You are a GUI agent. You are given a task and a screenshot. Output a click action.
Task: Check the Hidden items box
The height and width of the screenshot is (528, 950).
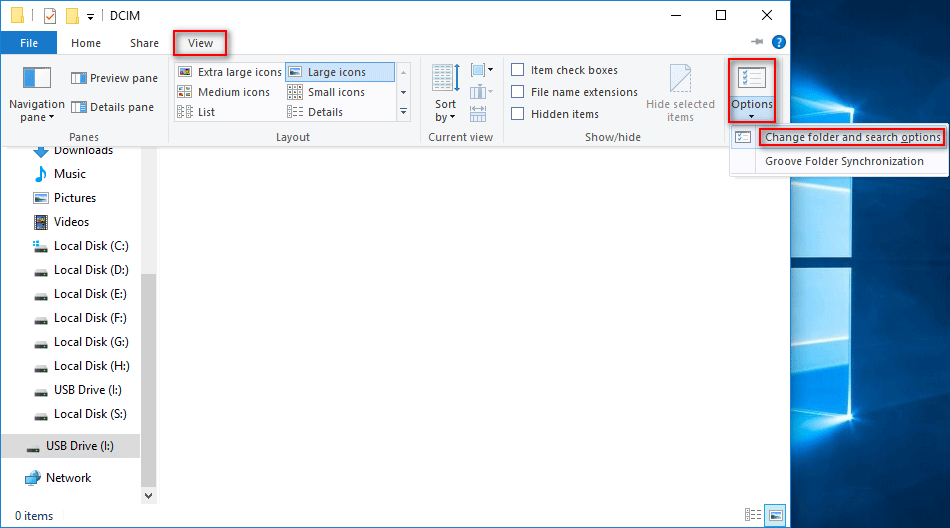[x=518, y=114]
